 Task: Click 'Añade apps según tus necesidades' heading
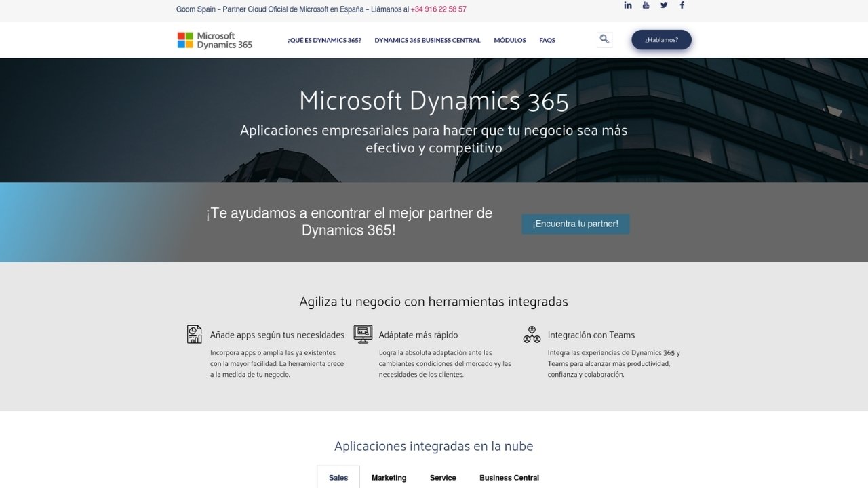click(x=277, y=335)
